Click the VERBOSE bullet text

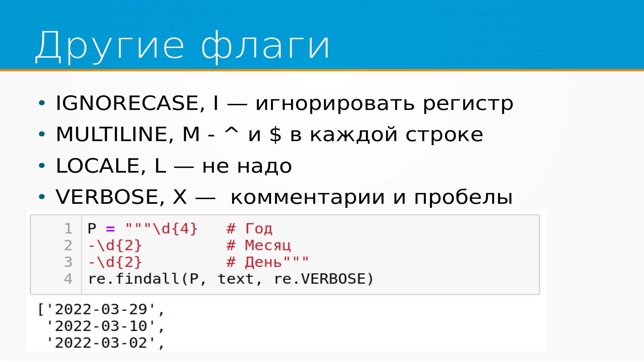click(284, 197)
